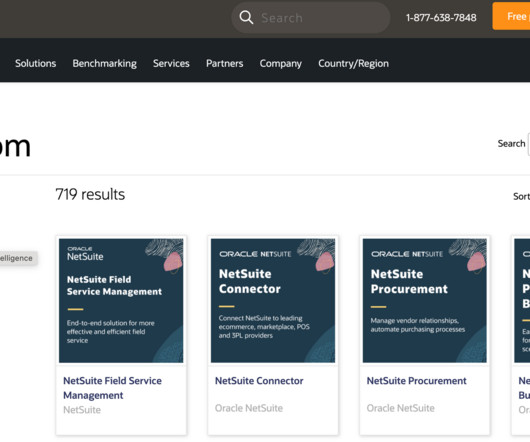Screen dimensions: 530x442
Task: Click Oracle NetSuite logo on Connector card
Action: coord(255,254)
